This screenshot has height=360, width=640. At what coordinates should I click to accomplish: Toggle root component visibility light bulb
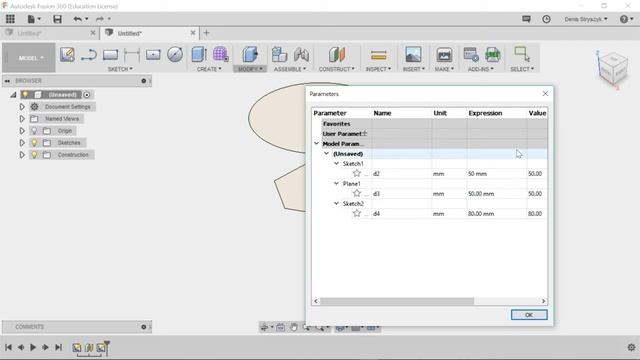click(25, 95)
